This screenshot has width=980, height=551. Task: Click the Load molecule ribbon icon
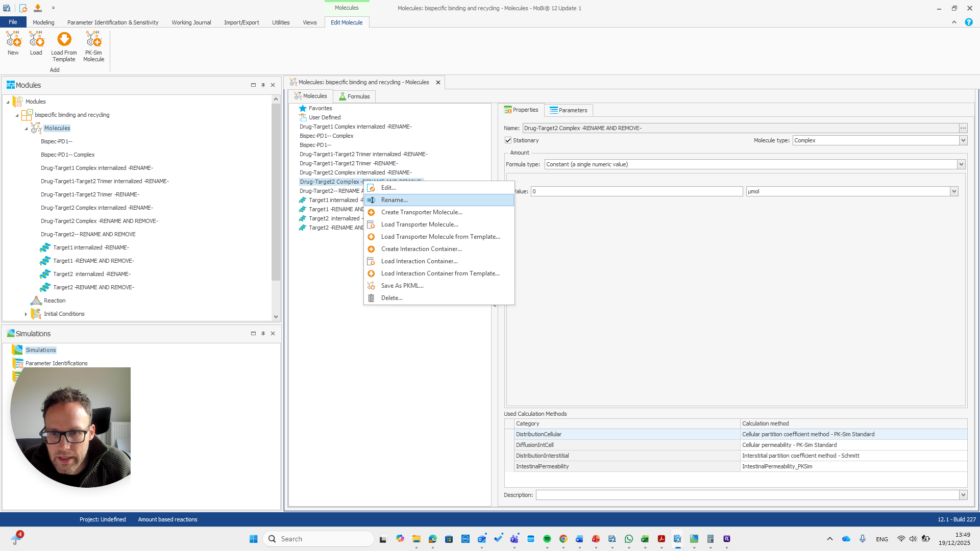coord(36,40)
